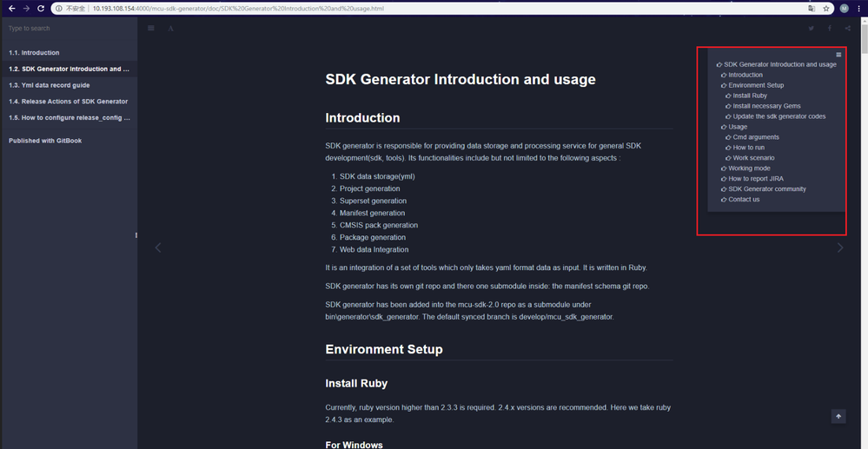Click the Type to search field
The height and width of the screenshot is (449, 868).
coord(68,29)
